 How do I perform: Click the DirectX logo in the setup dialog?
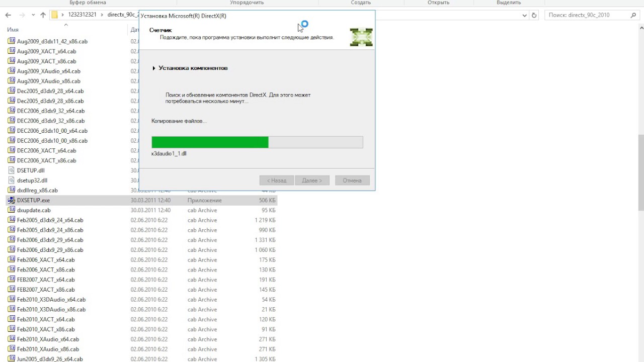tap(361, 37)
